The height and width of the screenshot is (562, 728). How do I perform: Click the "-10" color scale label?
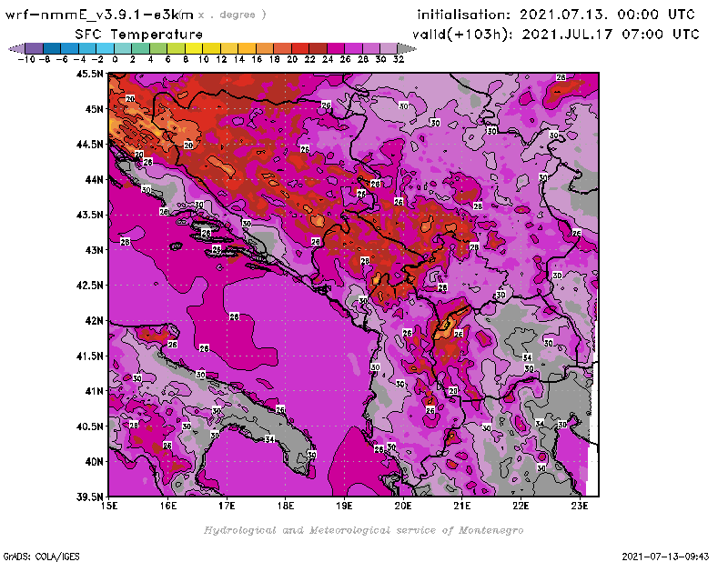coord(26,59)
